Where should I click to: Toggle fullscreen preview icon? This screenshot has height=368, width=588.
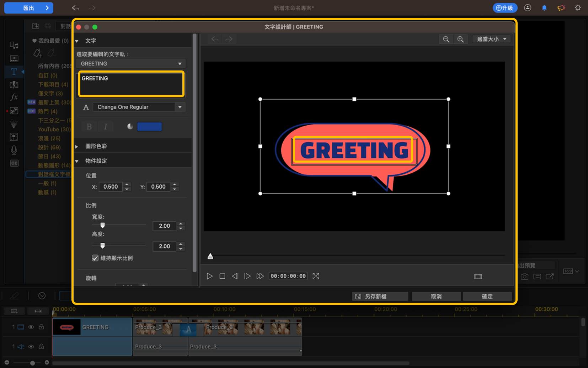click(316, 276)
